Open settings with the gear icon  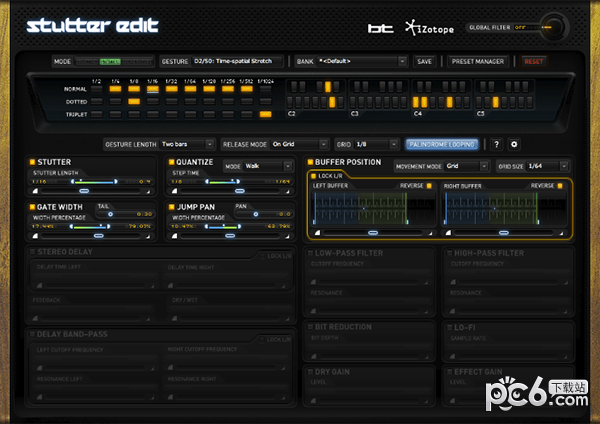(x=514, y=144)
